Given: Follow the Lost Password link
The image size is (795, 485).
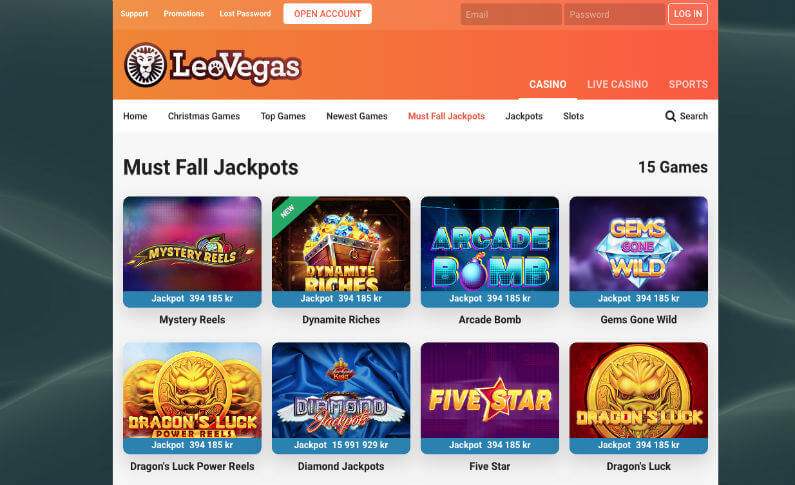Looking at the screenshot, I should pyautogui.click(x=245, y=14).
